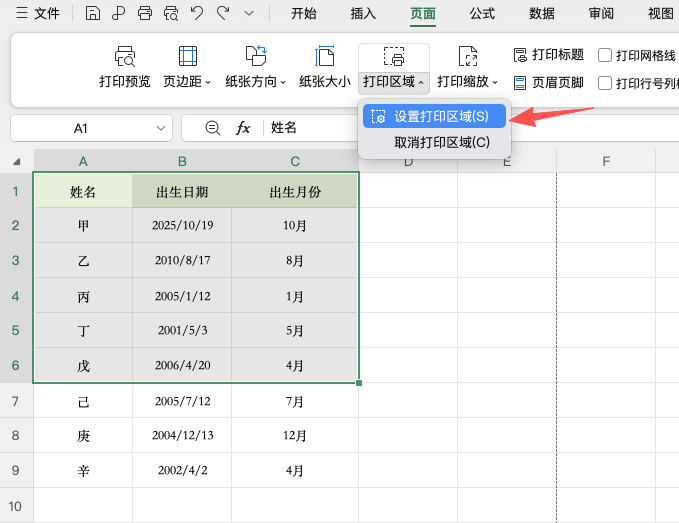This screenshot has width=679, height=523.
Task: Choose 设置打印区域(S) from the menu
Action: (x=434, y=116)
